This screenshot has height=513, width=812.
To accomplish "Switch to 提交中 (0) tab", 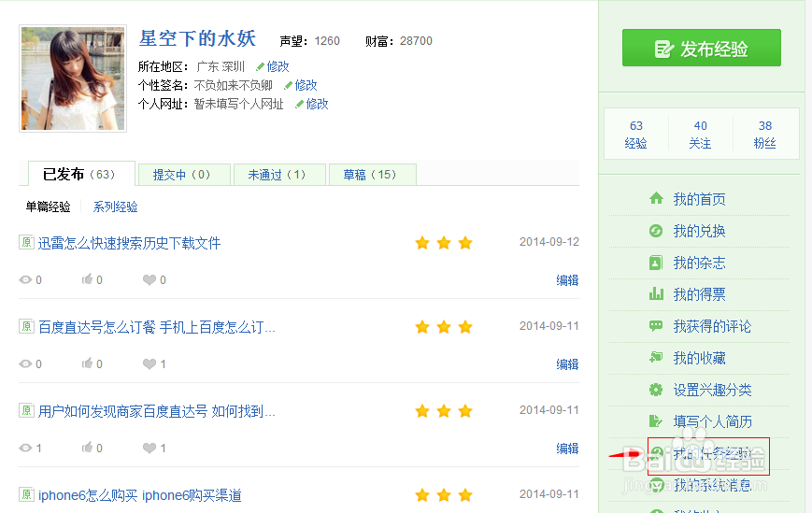I will pos(182,175).
